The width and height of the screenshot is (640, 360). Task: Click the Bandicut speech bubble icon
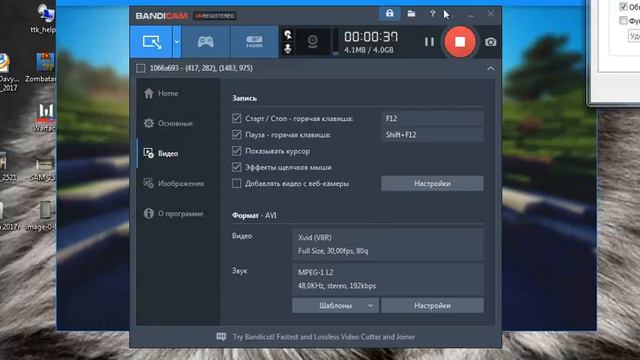pyautogui.click(x=221, y=337)
